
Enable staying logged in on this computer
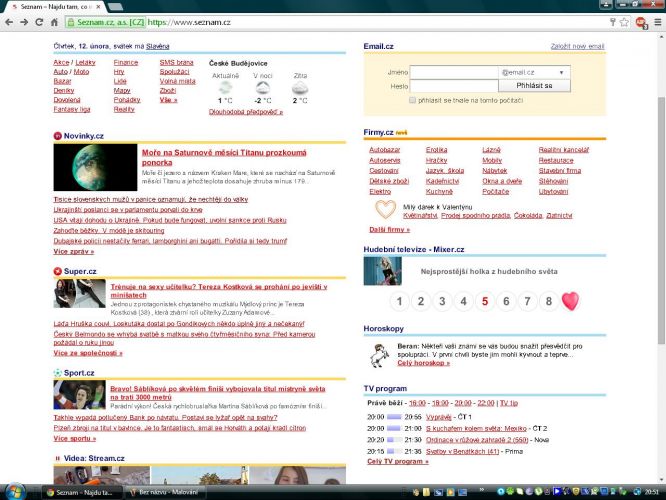click(x=412, y=100)
